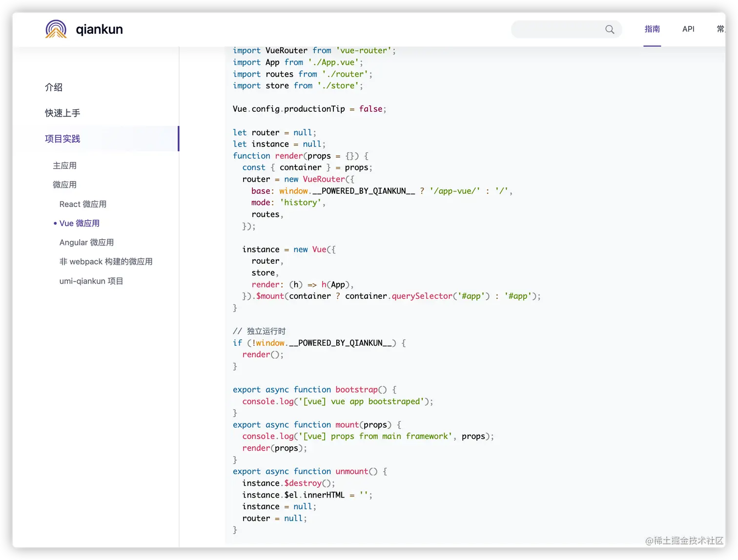Click the '// 独立运行时' comment
Image resolution: width=738 pixels, height=560 pixels.
pyautogui.click(x=259, y=332)
